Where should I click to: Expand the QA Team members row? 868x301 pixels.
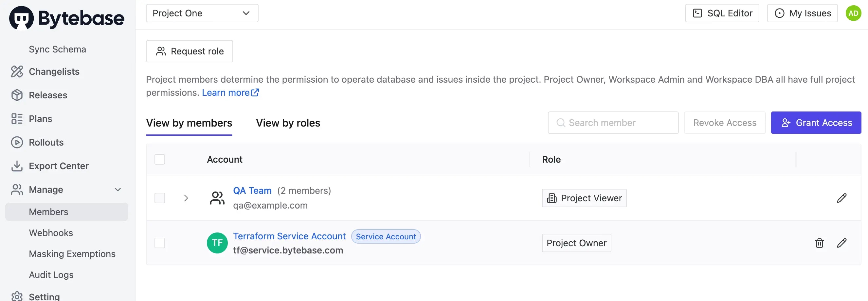point(186,198)
